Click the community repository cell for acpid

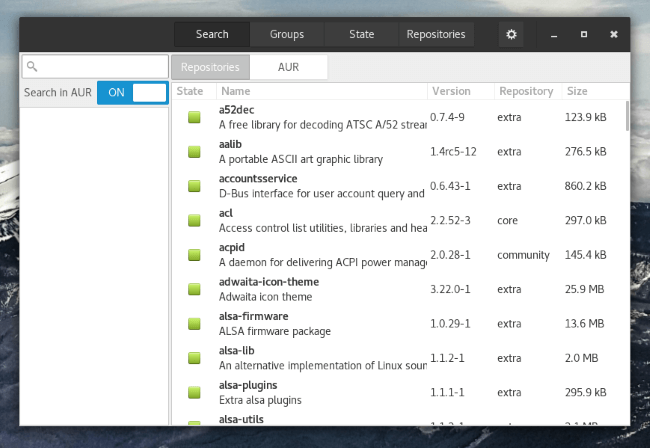(523, 255)
